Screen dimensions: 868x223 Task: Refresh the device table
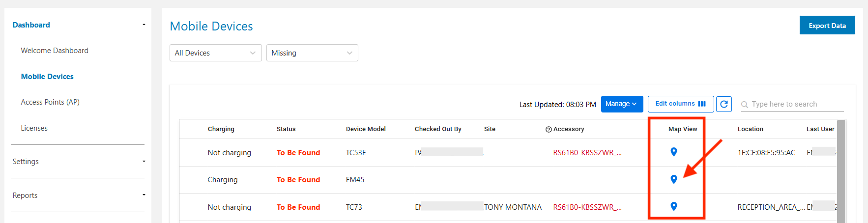pos(724,104)
